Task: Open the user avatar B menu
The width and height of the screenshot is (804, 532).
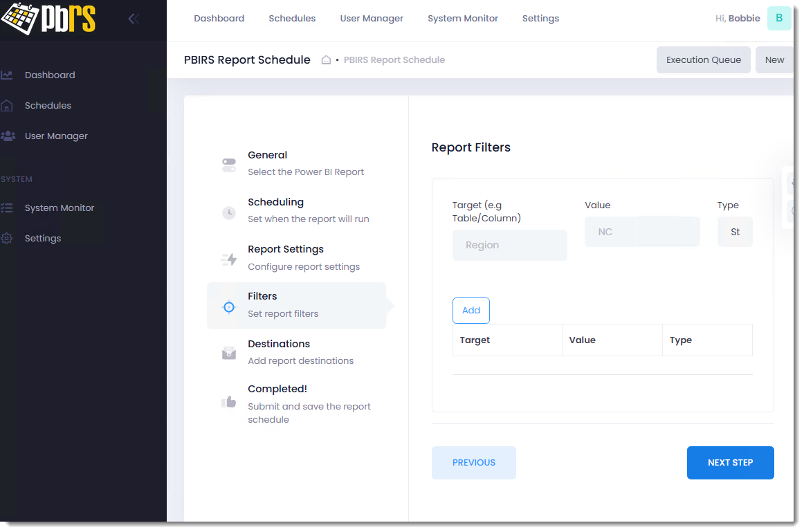Action: (x=779, y=19)
